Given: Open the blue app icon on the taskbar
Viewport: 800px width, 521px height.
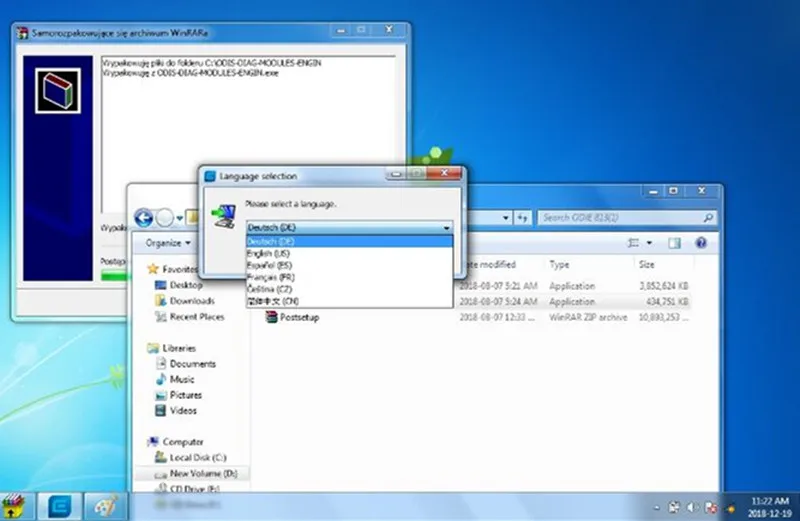Looking at the screenshot, I should click(x=59, y=507).
